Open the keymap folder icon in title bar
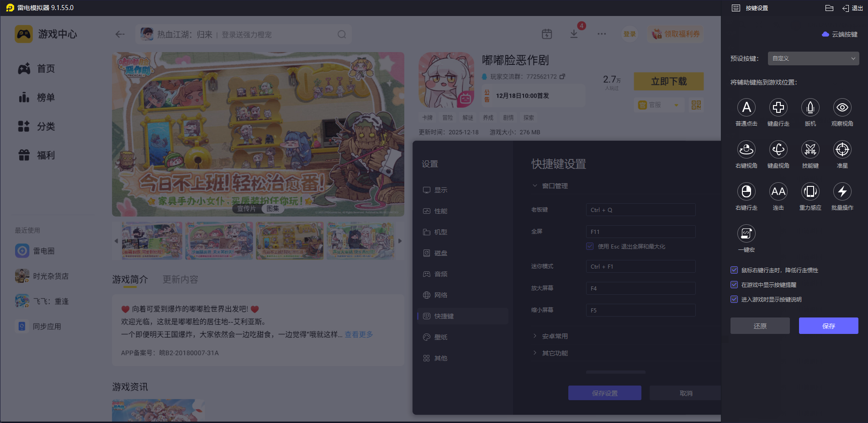Viewport: 868px width, 423px height. (x=830, y=8)
